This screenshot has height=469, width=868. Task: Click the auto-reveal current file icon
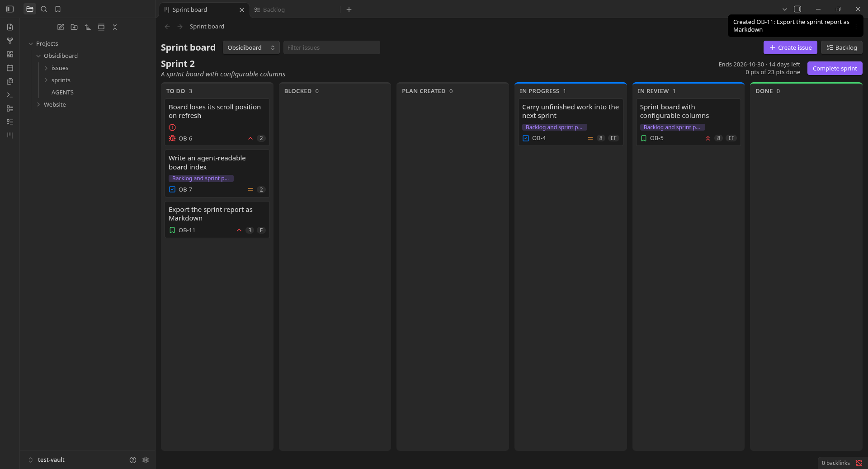point(101,27)
